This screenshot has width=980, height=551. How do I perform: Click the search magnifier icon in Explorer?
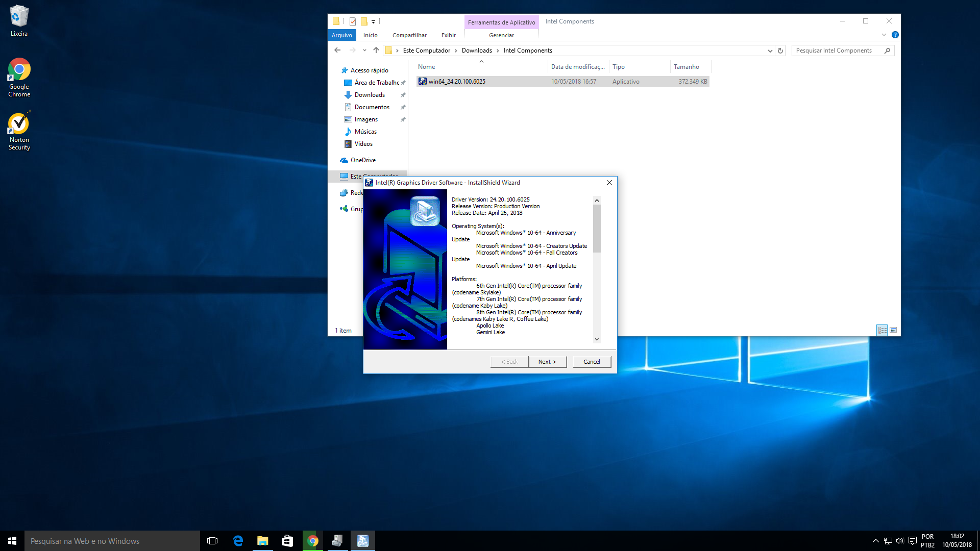888,51
